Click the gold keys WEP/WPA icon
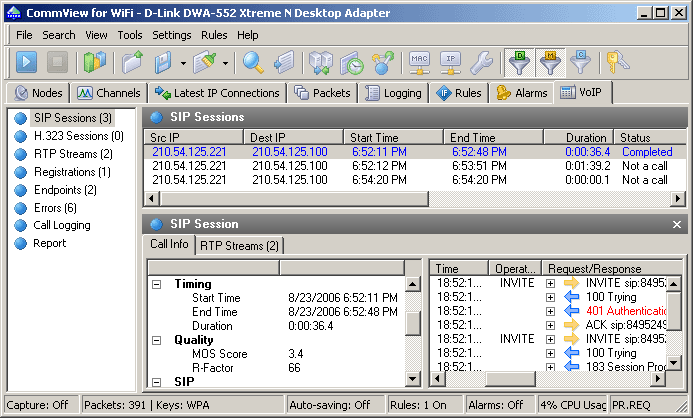Image resolution: width=693 pixels, height=418 pixels. (x=618, y=62)
